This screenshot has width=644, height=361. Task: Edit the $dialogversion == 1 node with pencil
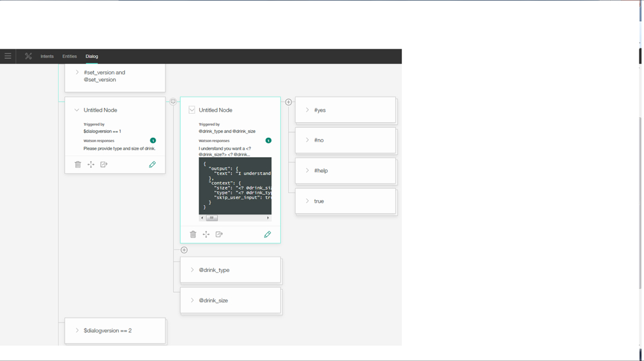pyautogui.click(x=152, y=165)
